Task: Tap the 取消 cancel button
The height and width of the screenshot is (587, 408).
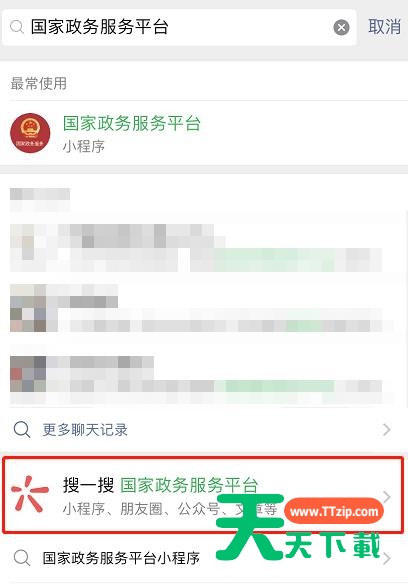Action: point(384,27)
